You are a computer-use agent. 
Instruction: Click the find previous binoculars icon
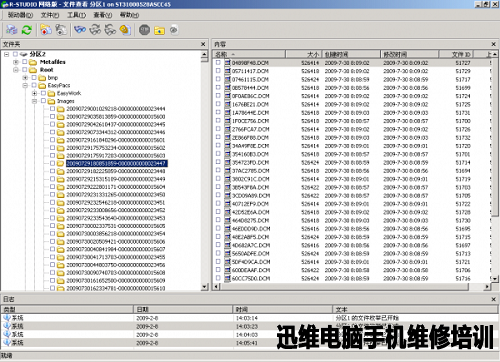110,30
